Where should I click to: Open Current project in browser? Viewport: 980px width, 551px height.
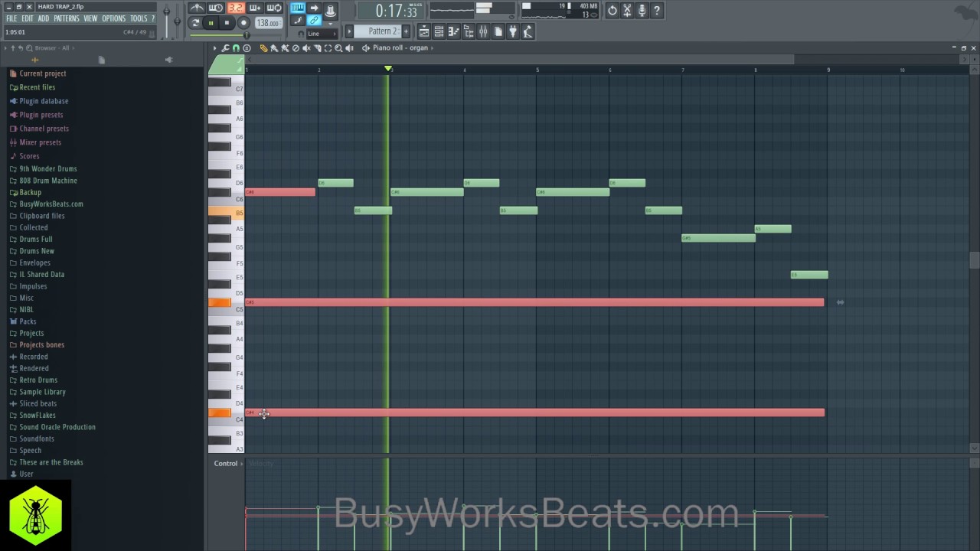click(42, 73)
